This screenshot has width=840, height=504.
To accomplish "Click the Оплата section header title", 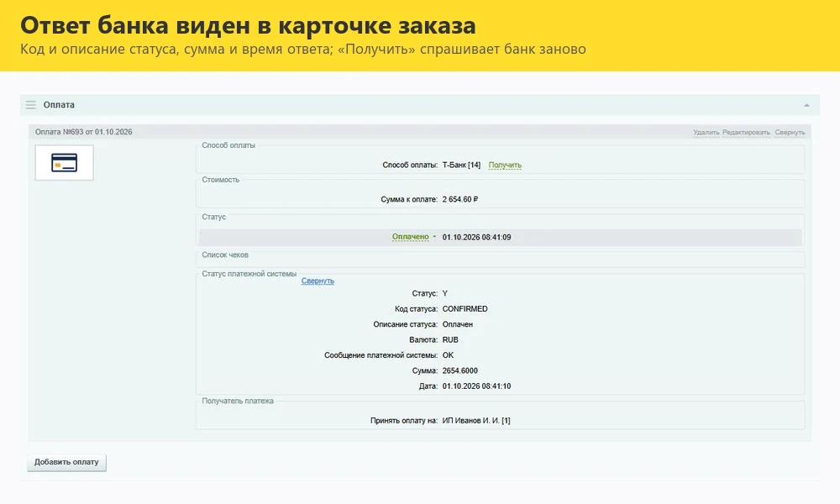I will [x=59, y=105].
